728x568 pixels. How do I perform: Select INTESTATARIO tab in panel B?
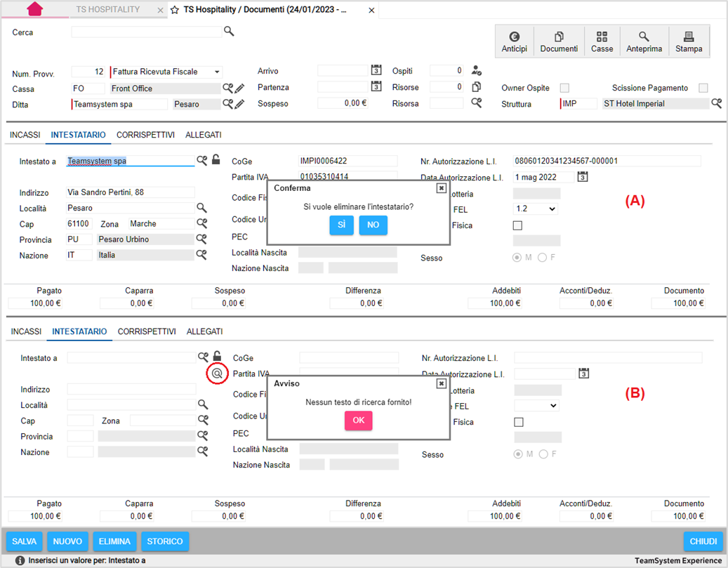tap(79, 331)
